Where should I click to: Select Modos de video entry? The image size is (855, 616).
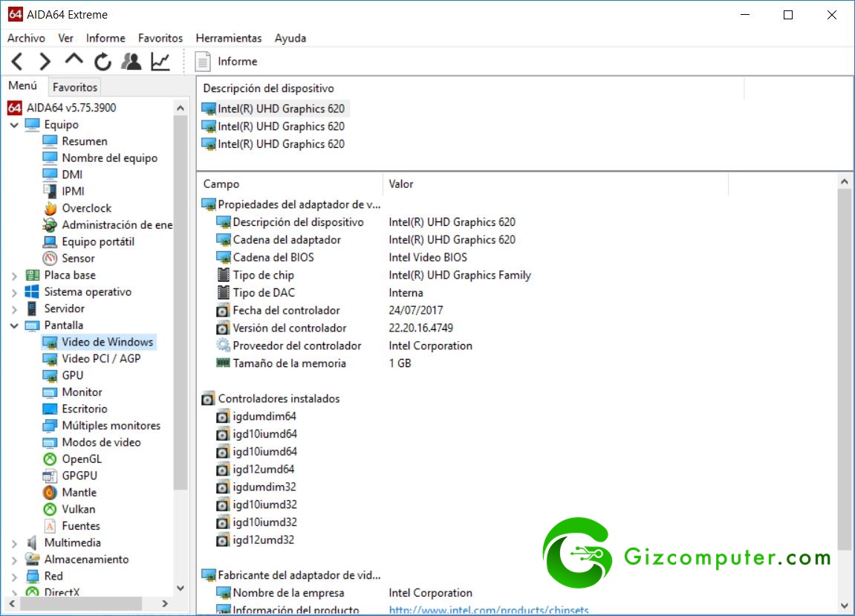pos(101,442)
